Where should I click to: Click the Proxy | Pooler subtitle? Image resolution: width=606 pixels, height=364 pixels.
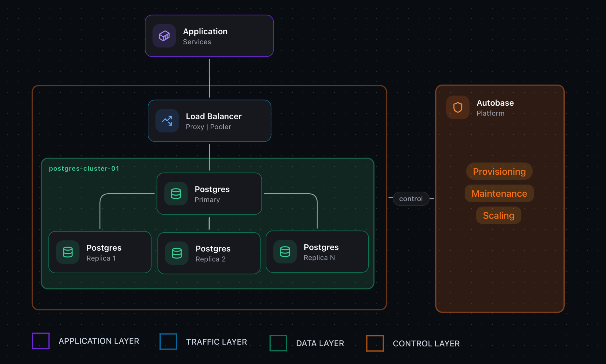click(x=208, y=127)
